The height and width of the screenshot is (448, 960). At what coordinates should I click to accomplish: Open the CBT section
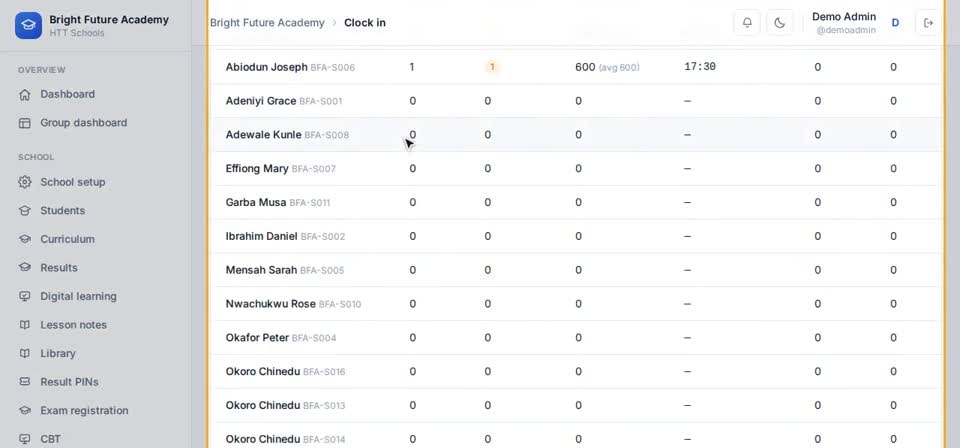pyautogui.click(x=50, y=439)
